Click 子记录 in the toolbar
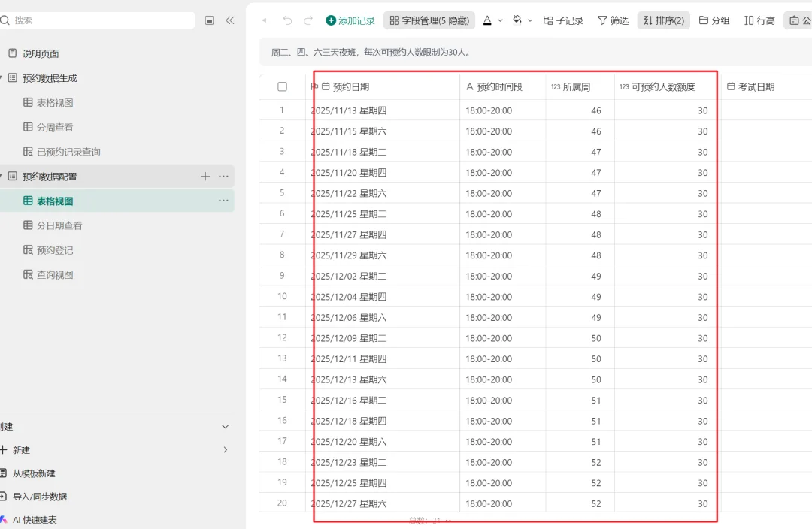 point(563,20)
